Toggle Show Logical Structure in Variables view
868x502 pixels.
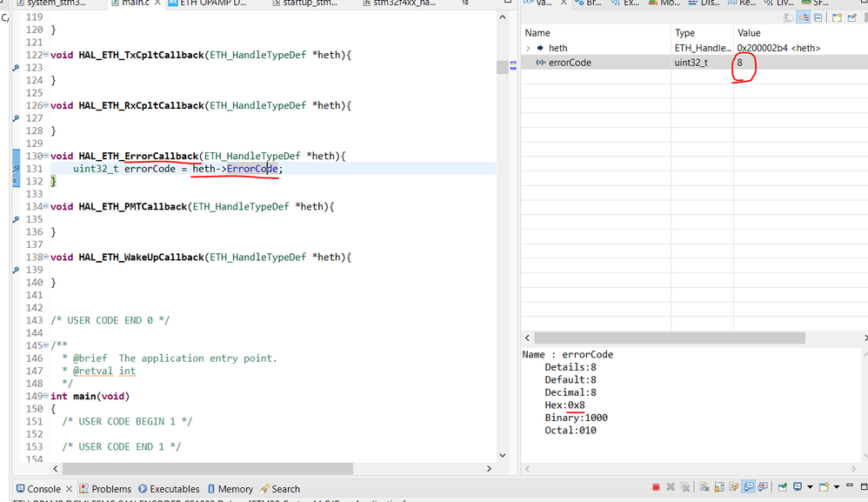804,18
